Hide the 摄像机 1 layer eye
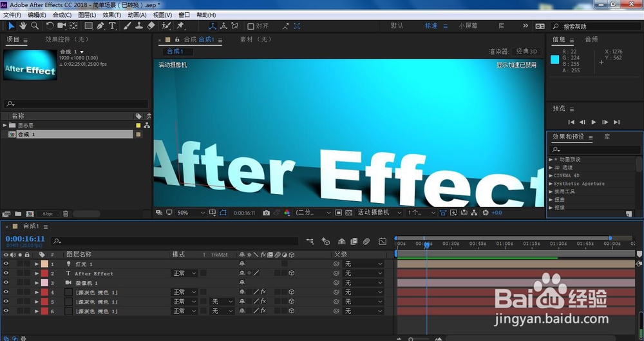644x341 pixels. pos(6,282)
